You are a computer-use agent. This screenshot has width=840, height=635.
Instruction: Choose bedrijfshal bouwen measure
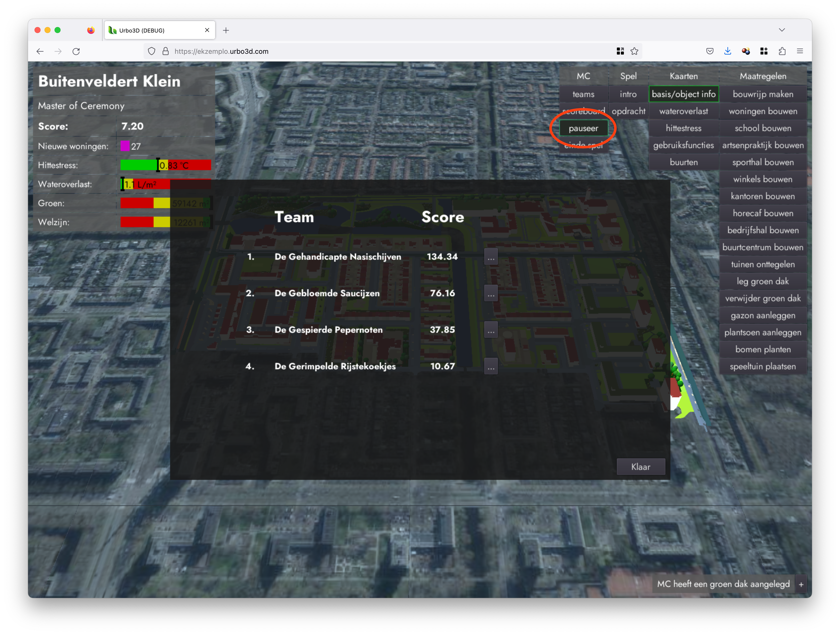pyautogui.click(x=763, y=230)
